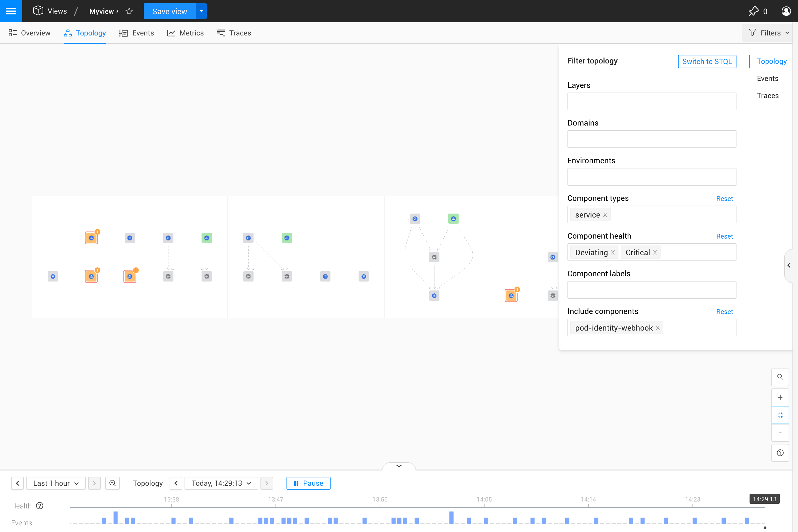Remove the Critical health filter
Viewport: 798px width, 532px height.
pos(655,252)
